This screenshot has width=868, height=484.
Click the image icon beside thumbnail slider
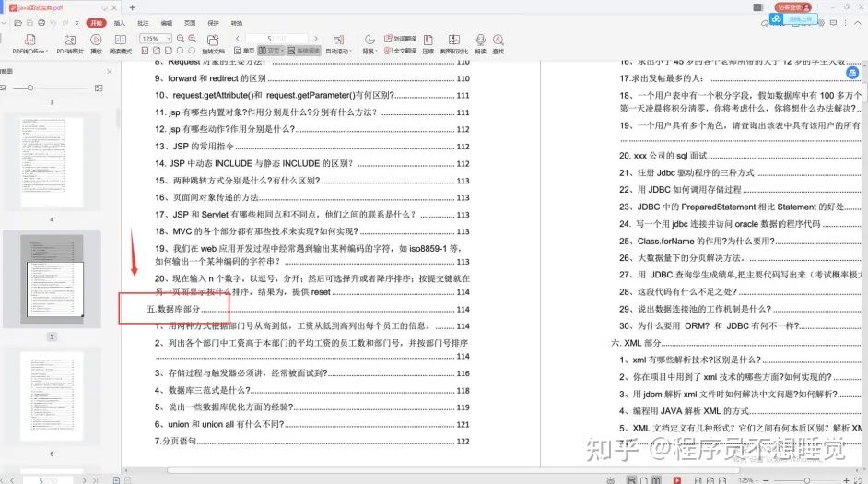click(x=99, y=89)
